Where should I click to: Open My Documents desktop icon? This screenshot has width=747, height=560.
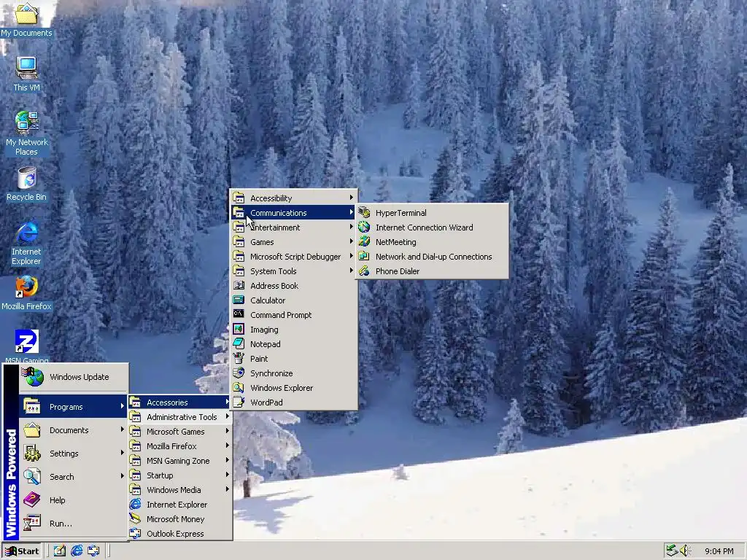coord(26,20)
